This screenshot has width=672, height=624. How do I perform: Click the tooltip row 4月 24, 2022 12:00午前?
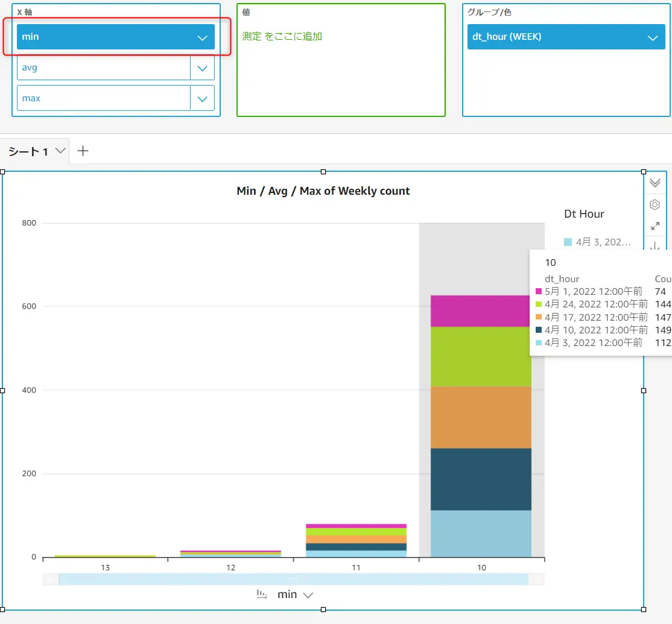596,304
